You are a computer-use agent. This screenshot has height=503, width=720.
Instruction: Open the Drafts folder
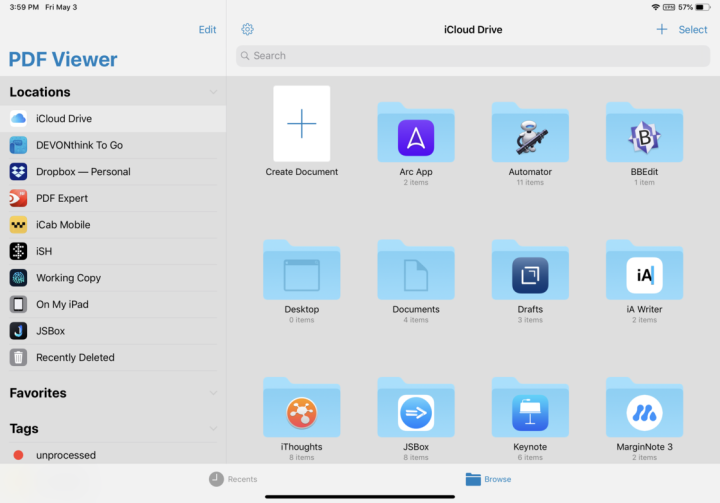530,270
